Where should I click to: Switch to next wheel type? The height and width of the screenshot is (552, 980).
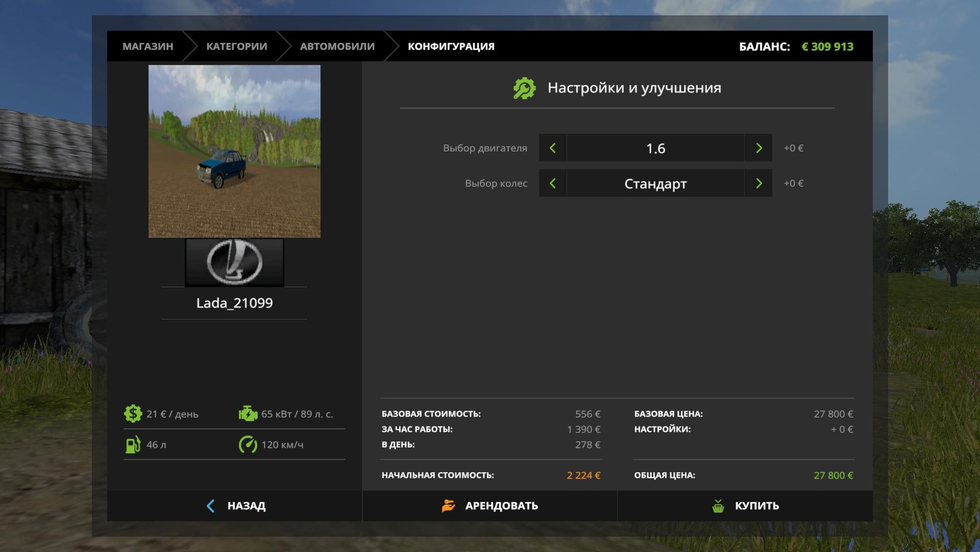point(758,184)
